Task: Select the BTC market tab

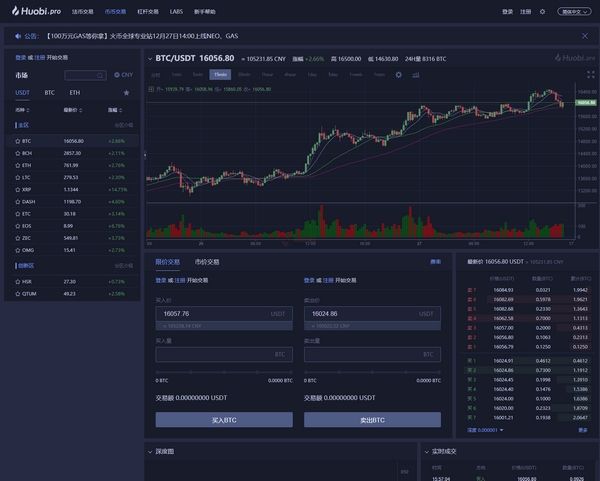Action: point(49,93)
